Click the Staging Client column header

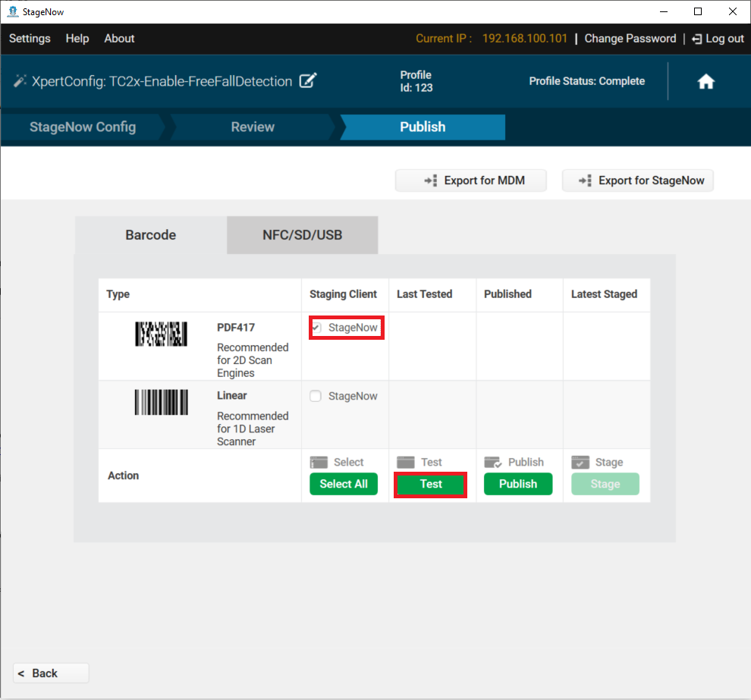[x=343, y=294]
